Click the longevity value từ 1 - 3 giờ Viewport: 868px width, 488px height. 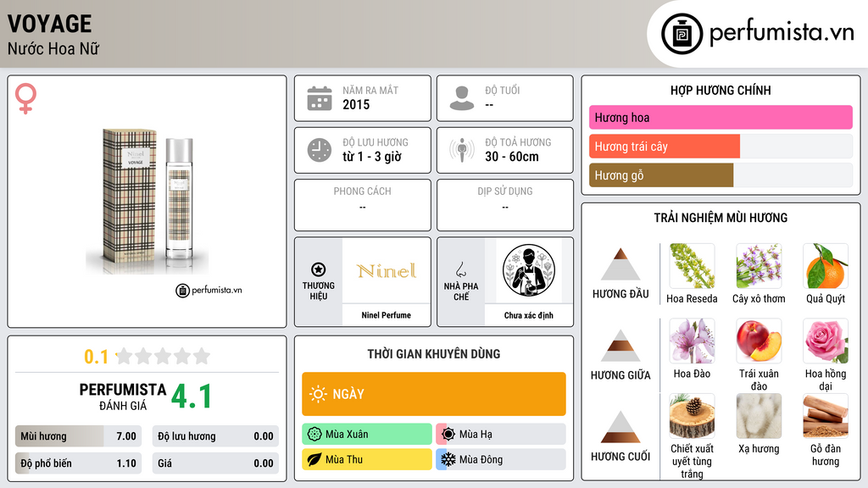coord(372,157)
